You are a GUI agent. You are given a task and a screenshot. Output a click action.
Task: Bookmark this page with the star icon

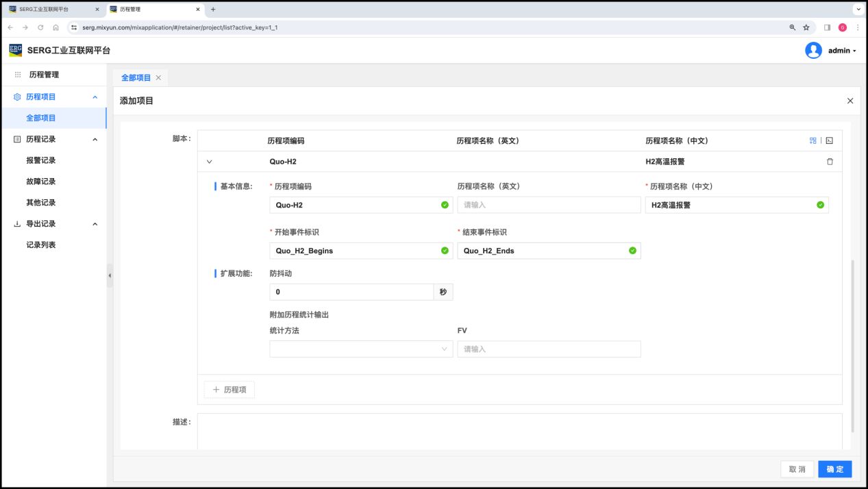(x=806, y=27)
